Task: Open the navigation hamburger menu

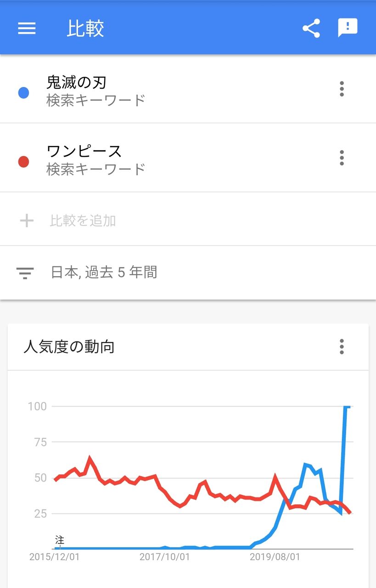Action: [26, 28]
